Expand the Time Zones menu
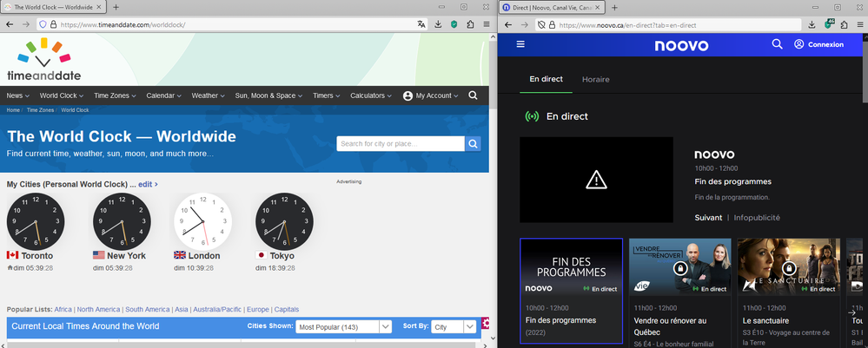The image size is (868, 348). point(115,95)
